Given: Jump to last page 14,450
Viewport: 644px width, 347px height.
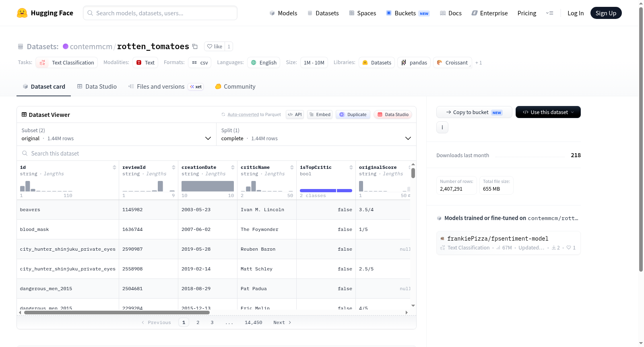Looking at the screenshot, I should point(254,322).
